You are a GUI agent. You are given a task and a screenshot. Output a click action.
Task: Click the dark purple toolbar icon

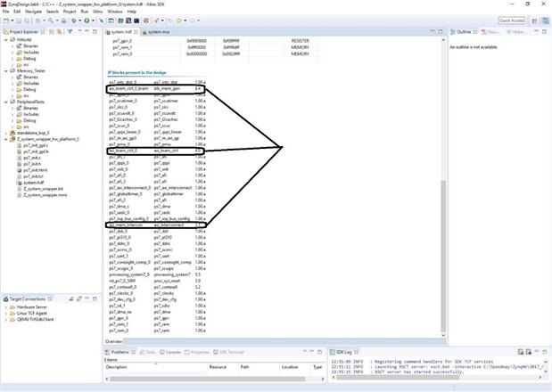(x=128, y=20)
